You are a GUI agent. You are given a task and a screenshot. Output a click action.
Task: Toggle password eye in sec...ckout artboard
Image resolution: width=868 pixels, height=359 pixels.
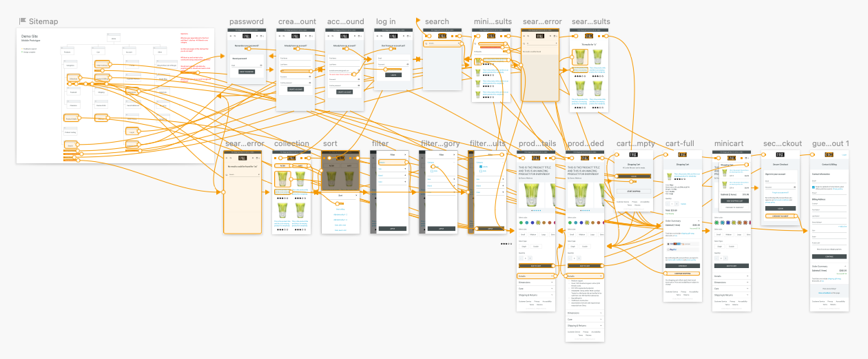point(794,187)
